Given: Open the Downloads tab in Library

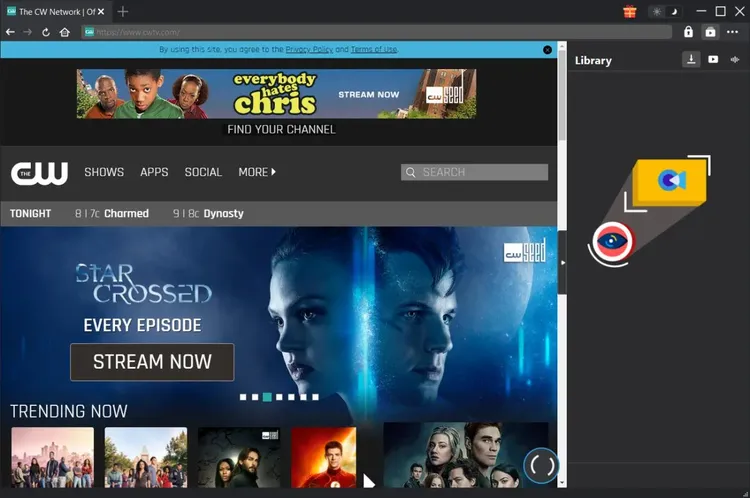Looking at the screenshot, I should [x=691, y=60].
